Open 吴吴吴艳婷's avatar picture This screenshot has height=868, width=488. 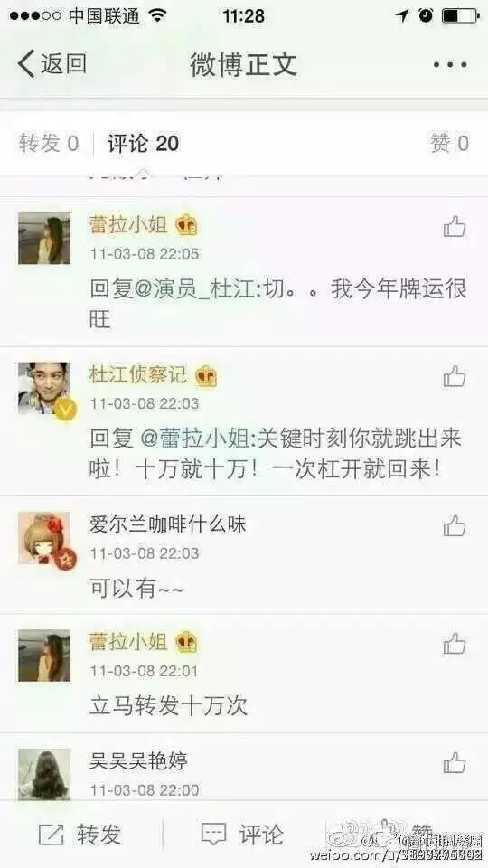coord(44,774)
